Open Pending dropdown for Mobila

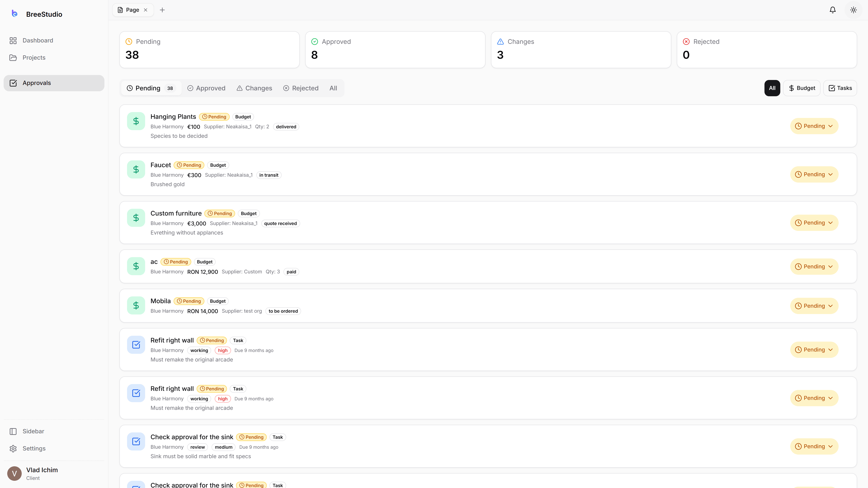pyautogui.click(x=814, y=306)
